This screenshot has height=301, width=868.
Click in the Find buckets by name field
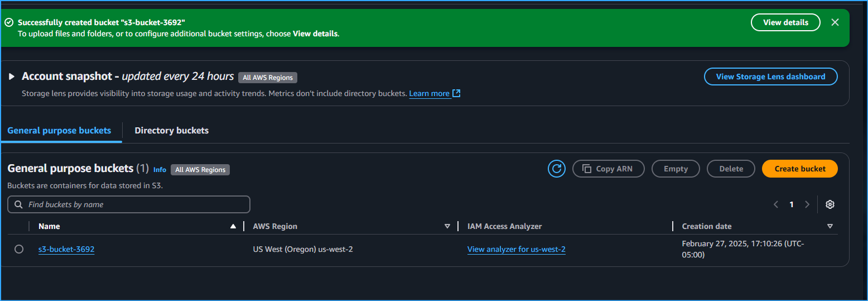(134, 204)
